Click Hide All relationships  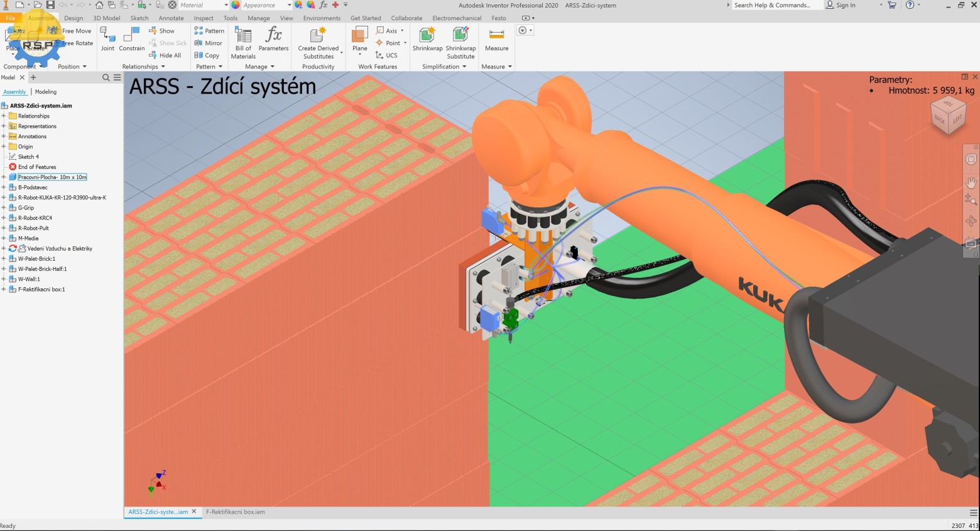click(165, 55)
